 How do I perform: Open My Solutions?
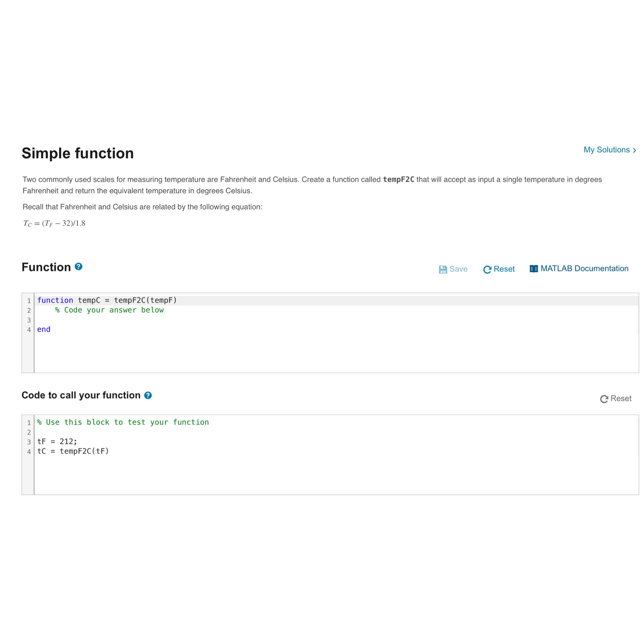[x=607, y=150]
